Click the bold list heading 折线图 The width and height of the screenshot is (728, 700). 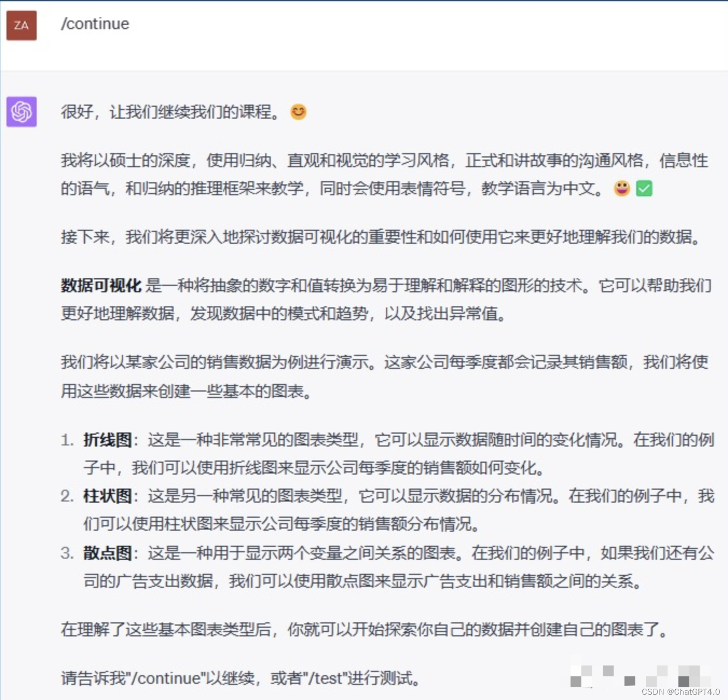tap(107, 440)
